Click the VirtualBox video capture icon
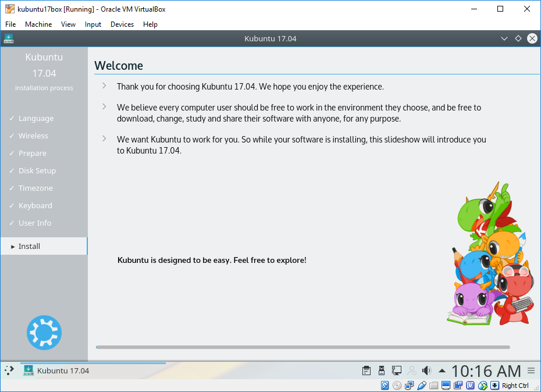This screenshot has width=541, height=392. 458,386
